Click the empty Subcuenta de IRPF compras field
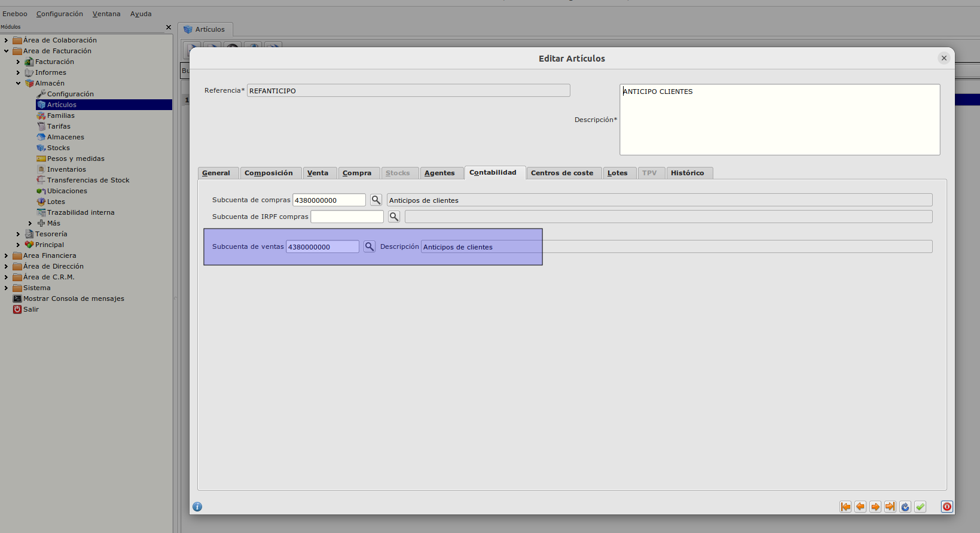Image resolution: width=980 pixels, height=533 pixels. 347,217
